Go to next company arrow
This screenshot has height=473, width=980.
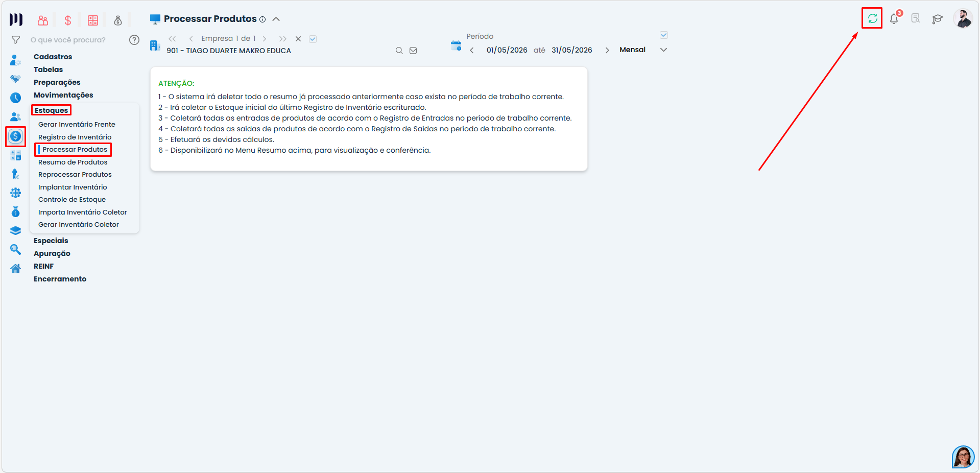(265, 39)
